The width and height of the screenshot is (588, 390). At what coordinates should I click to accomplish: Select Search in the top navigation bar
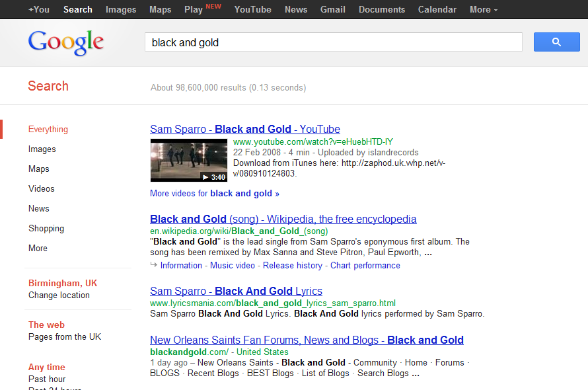click(x=77, y=9)
